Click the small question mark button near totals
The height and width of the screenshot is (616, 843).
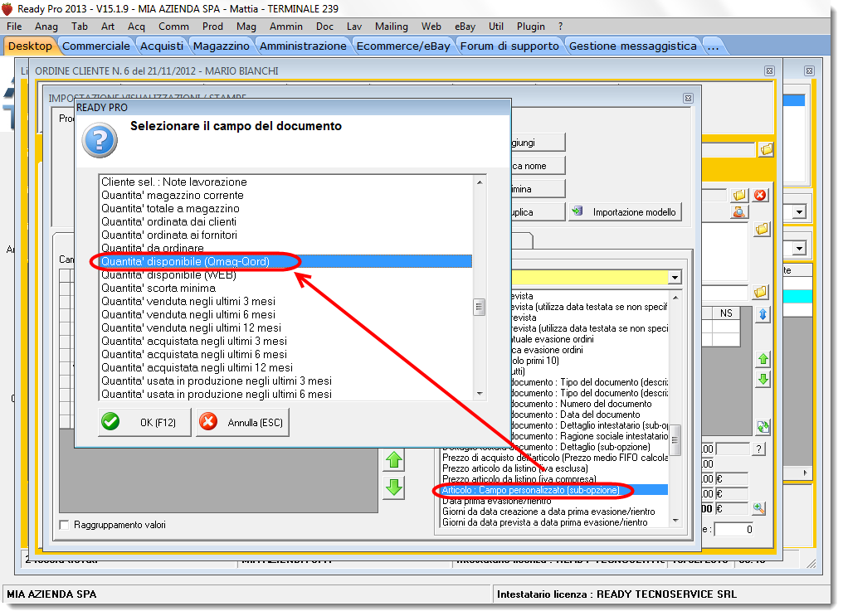(758, 449)
